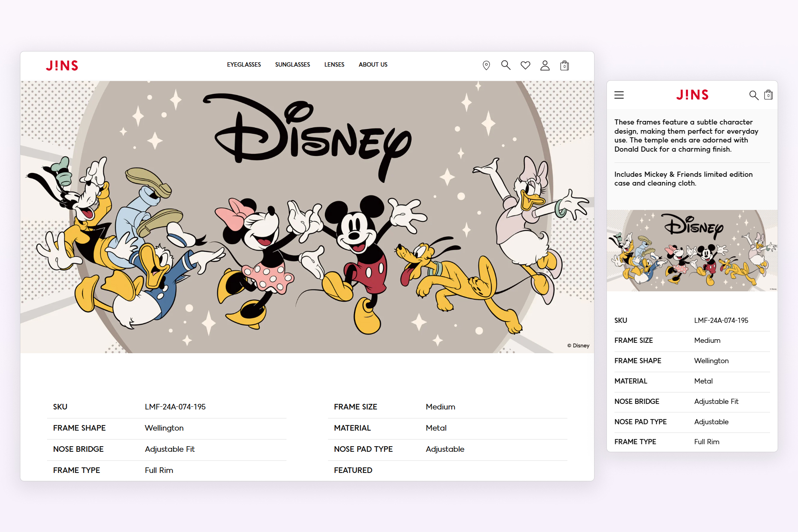Screen dimensions: 798x532
Task: Select the Adjustable Fit nose bridge entry
Action: [x=170, y=449]
